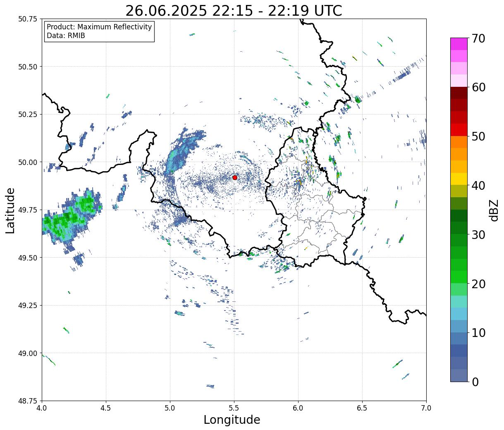The height and width of the screenshot is (430, 504).
Task: Select the bright red colorbar segment above 50
Action: point(459,129)
